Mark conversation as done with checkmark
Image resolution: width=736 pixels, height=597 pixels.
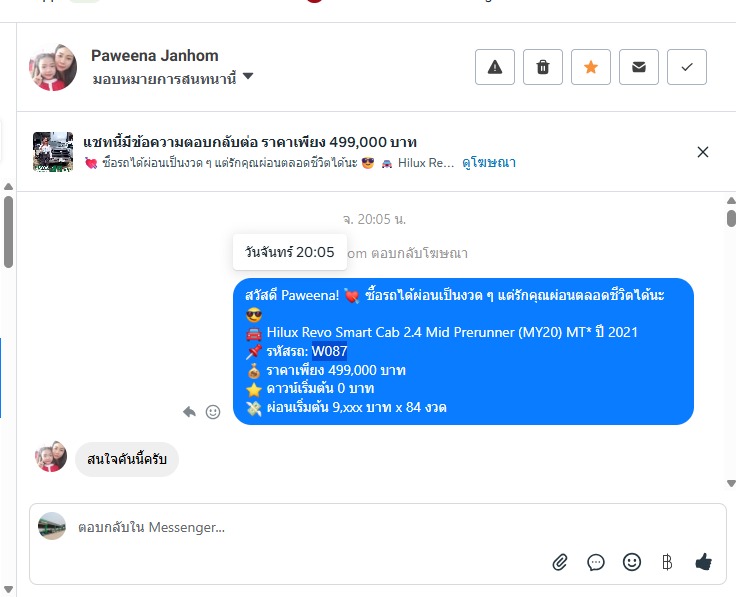687,67
